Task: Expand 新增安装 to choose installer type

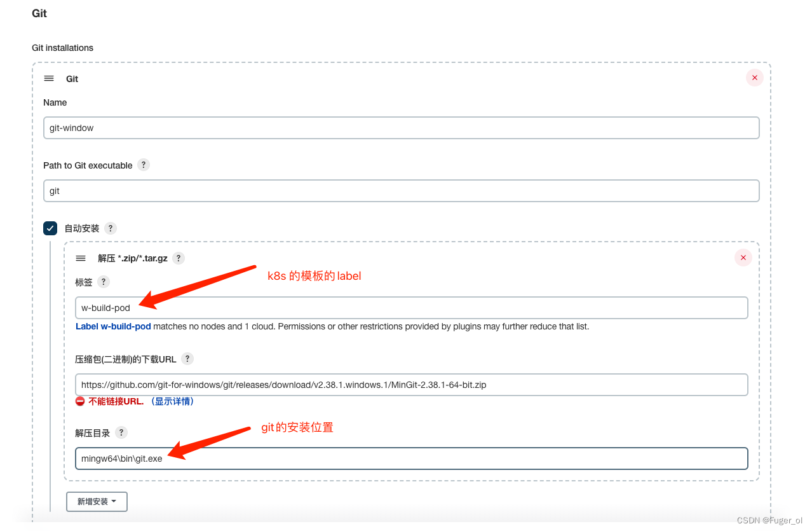Action: [97, 501]
